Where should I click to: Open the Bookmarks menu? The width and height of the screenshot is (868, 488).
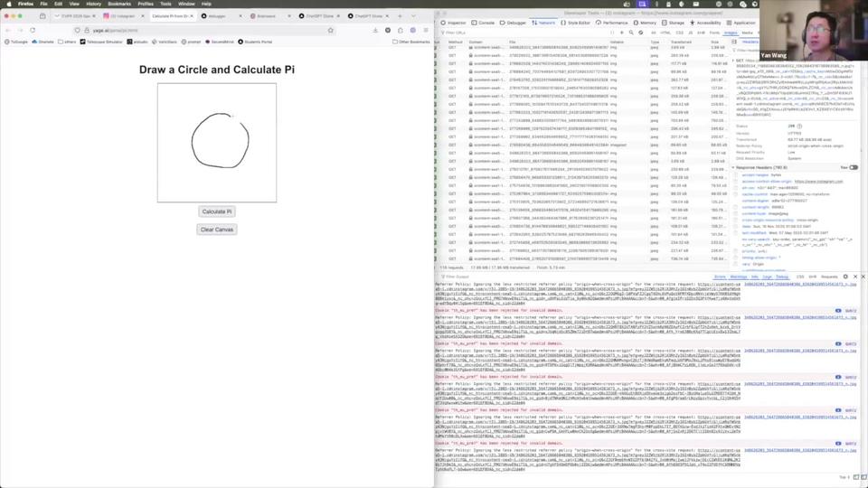click(119, 4)
